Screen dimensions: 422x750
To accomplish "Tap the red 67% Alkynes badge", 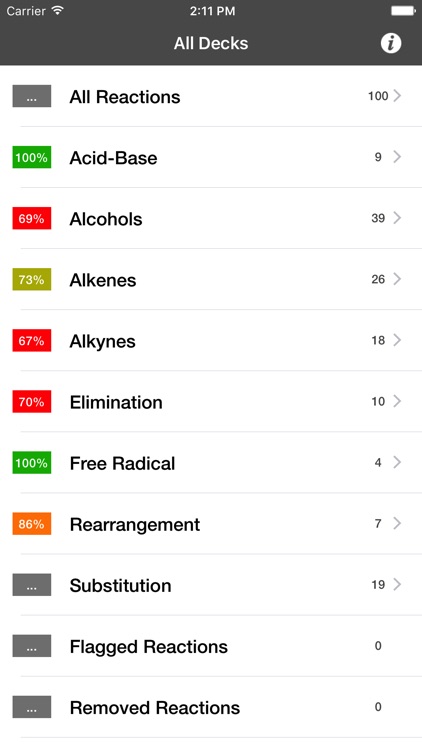I will pyautogui.click(x=32, y=341).
